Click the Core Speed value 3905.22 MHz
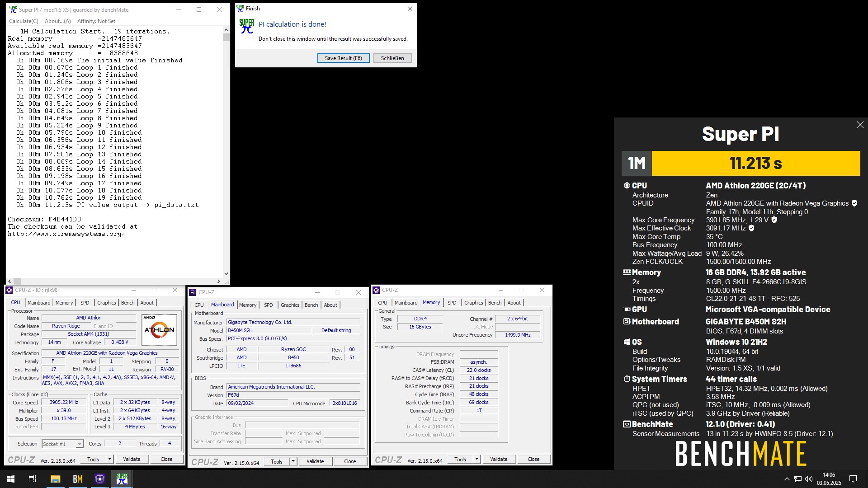868x488 pixels. (x=64, y=402)
